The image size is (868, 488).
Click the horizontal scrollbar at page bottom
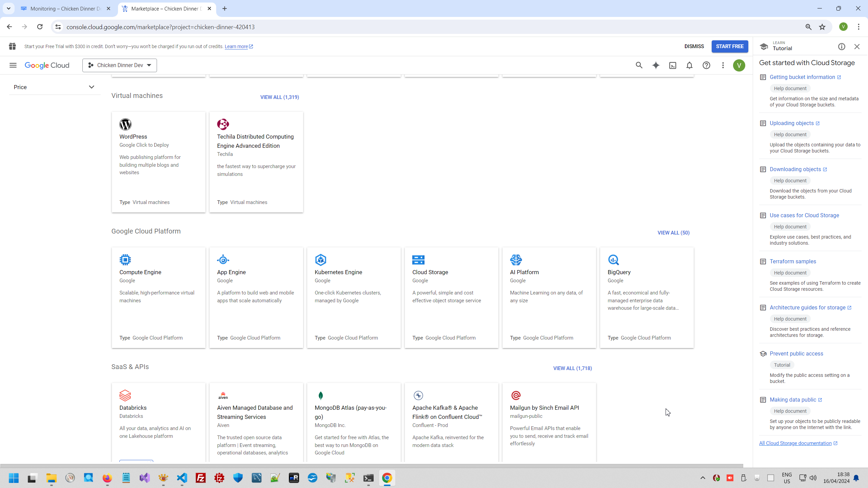[371, 466]
